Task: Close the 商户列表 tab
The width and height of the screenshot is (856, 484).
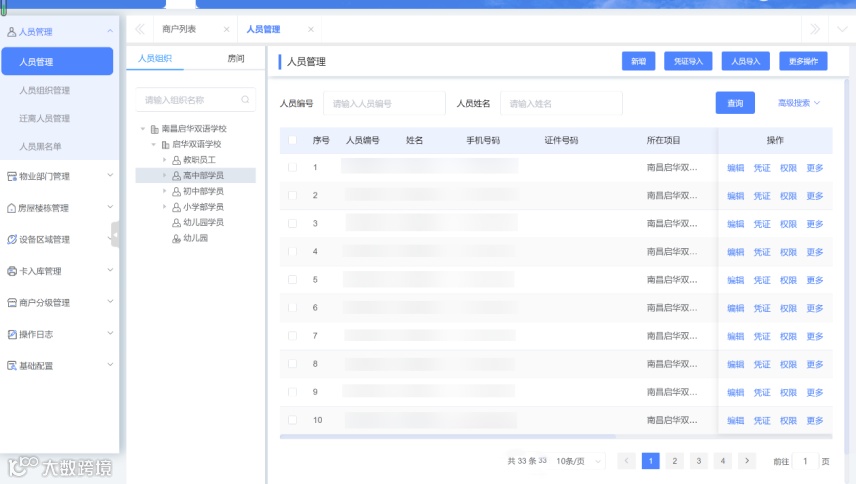Action: [x=227, y=29]
